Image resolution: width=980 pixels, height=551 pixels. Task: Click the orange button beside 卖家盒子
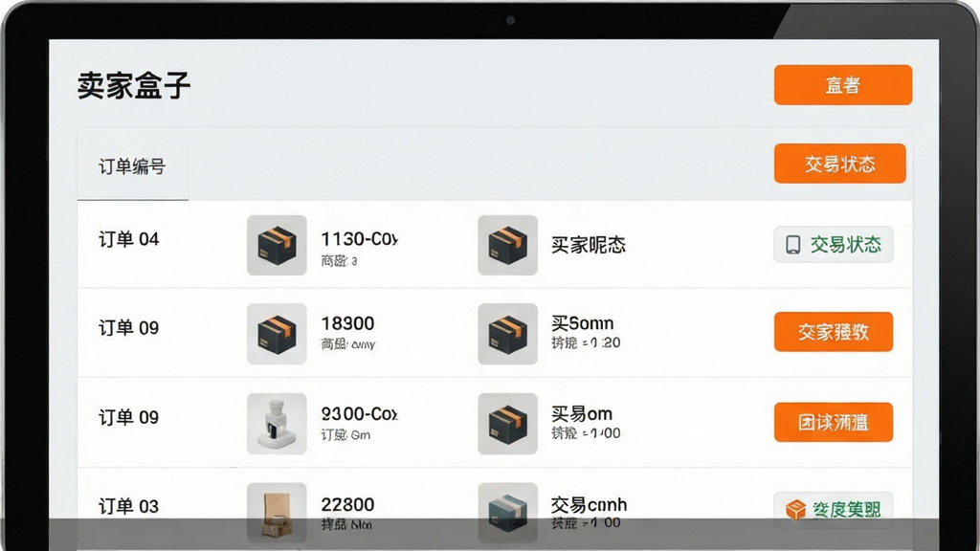pos(842,85)
